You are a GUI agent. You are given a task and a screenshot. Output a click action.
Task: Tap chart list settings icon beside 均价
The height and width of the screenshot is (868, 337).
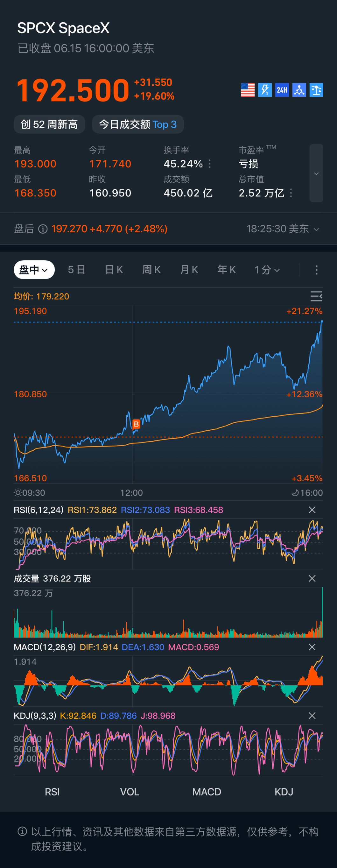click(316, 296)
